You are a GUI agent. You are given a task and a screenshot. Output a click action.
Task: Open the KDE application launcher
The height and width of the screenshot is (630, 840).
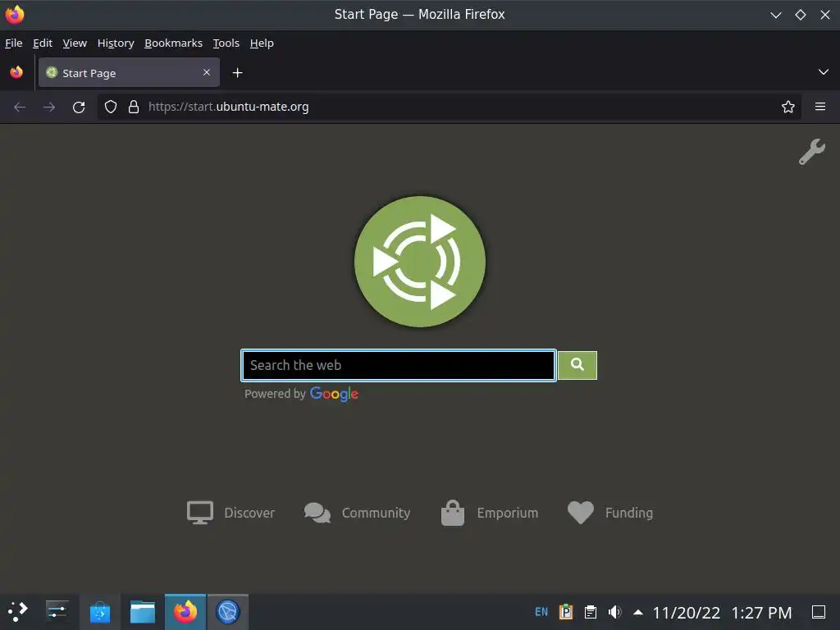coord(18,612)
